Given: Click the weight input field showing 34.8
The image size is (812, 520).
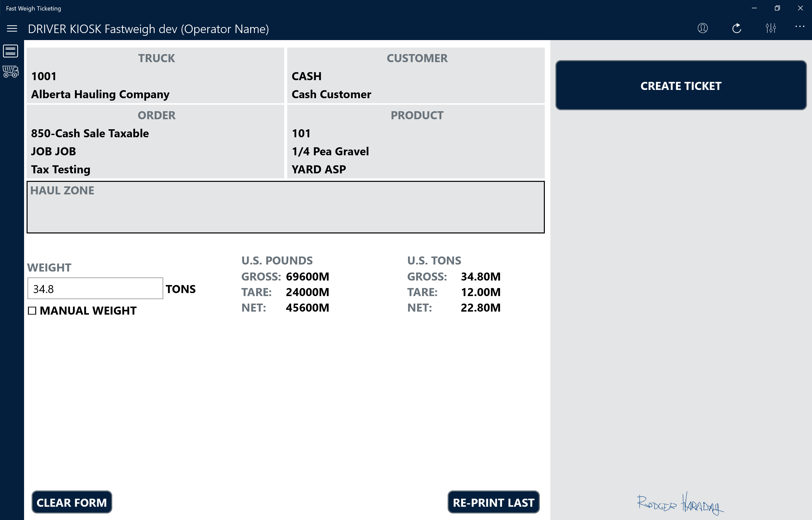Looking at the screenshot, I should click(x=95, y=289).
